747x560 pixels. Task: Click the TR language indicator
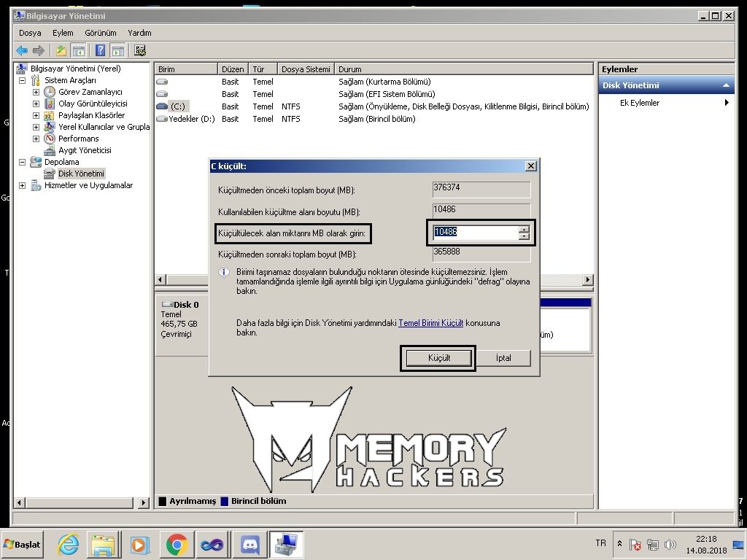[601, 542]
